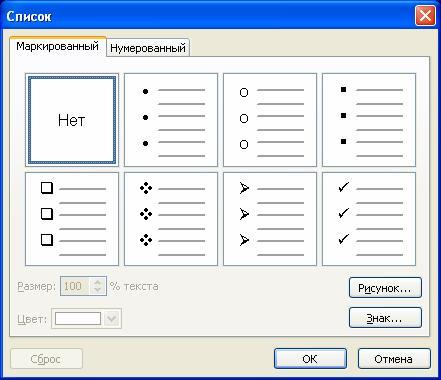Viewport: 441px width, 380px height.
Task: Switch to the Маркированный tab
Action: tap(58, 46)
